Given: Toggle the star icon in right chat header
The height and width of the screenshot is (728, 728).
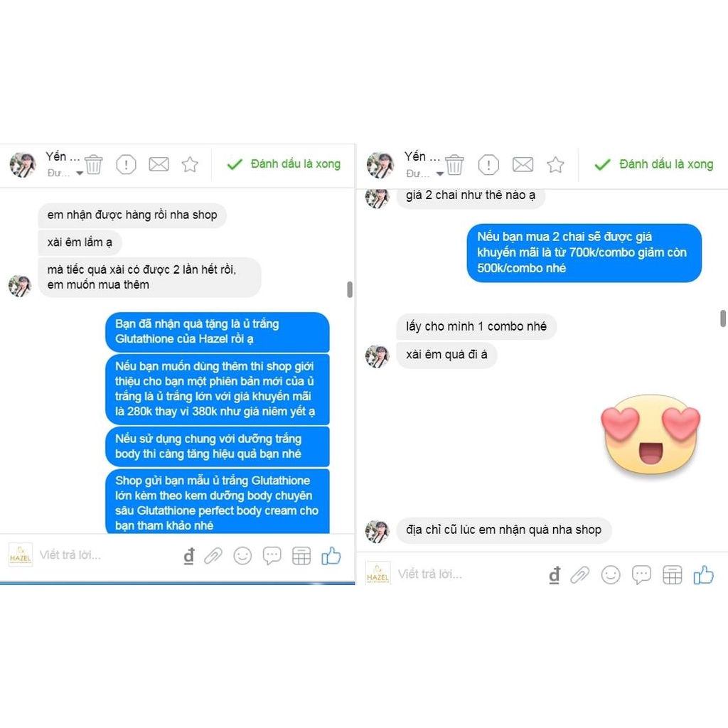Looking at the screenshot, I should (555, 164).
